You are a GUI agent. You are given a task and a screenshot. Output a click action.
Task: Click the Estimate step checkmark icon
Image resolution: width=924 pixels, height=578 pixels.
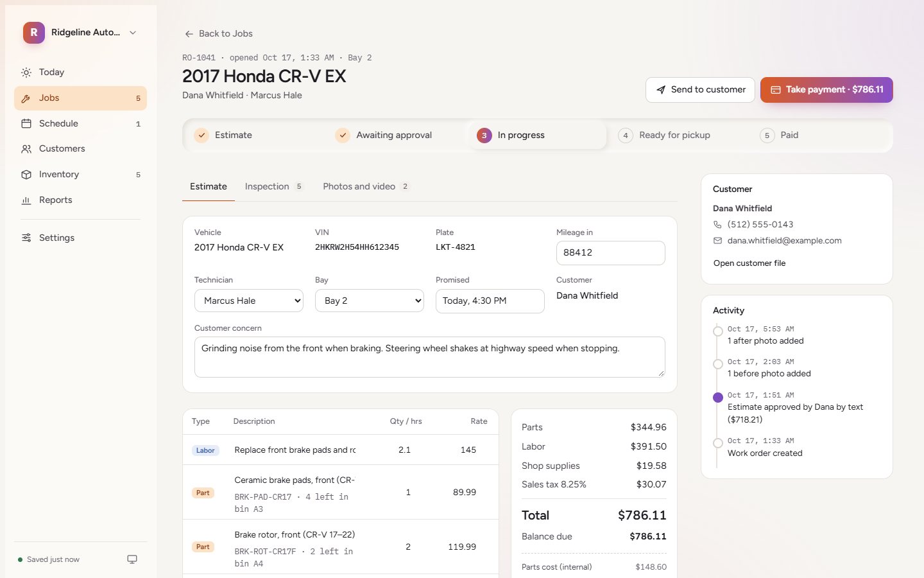click(201, 136)
